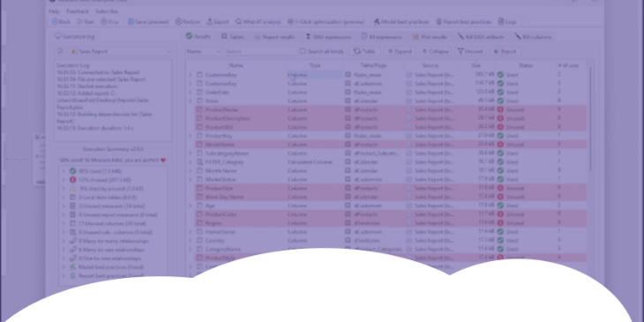Open Model best practices from toolbar
This screenshot has height=322, width=644.
pos(401,22)
